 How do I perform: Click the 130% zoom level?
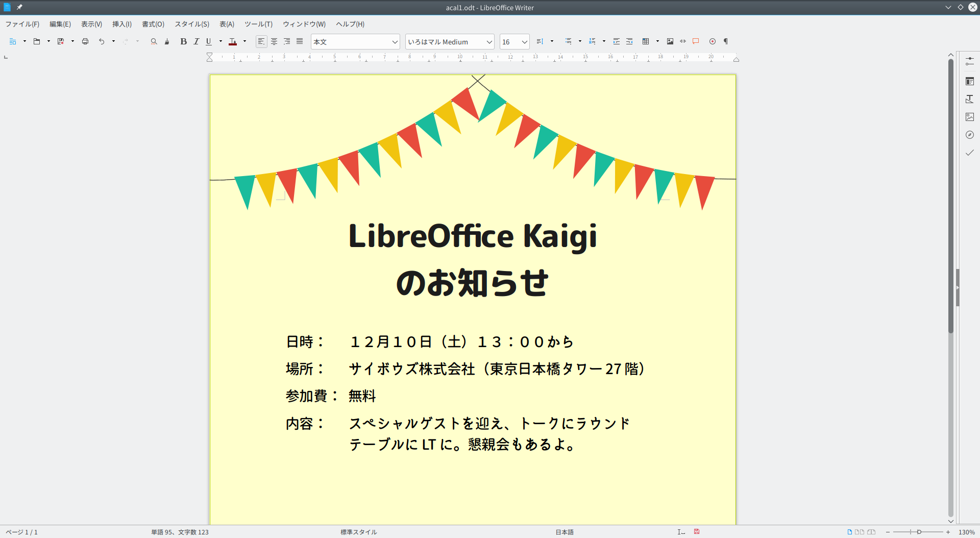pyautogui.click(x=967, y=532)
